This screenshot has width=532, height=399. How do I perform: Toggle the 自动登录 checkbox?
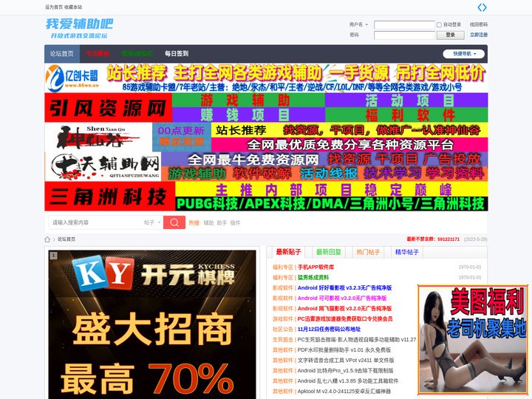point(439,25)
